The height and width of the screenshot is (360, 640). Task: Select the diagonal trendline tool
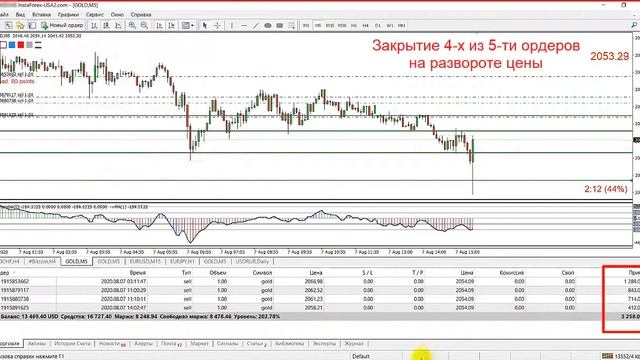(256, 25)
